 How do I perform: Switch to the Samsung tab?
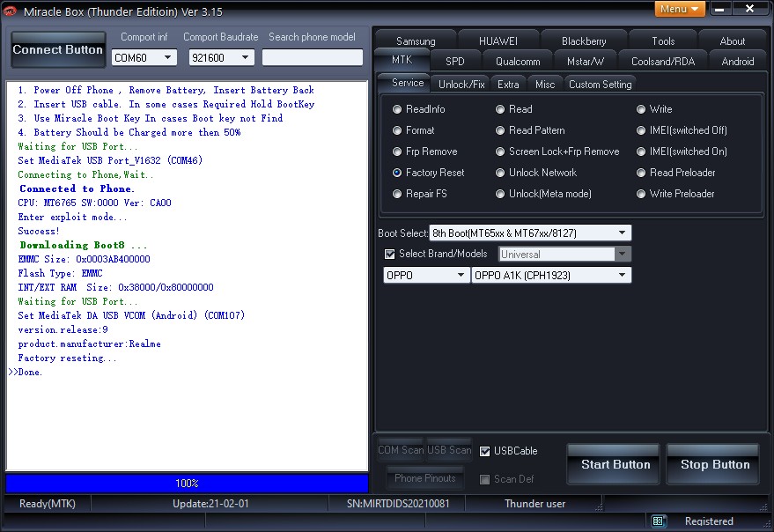(416, 41)
